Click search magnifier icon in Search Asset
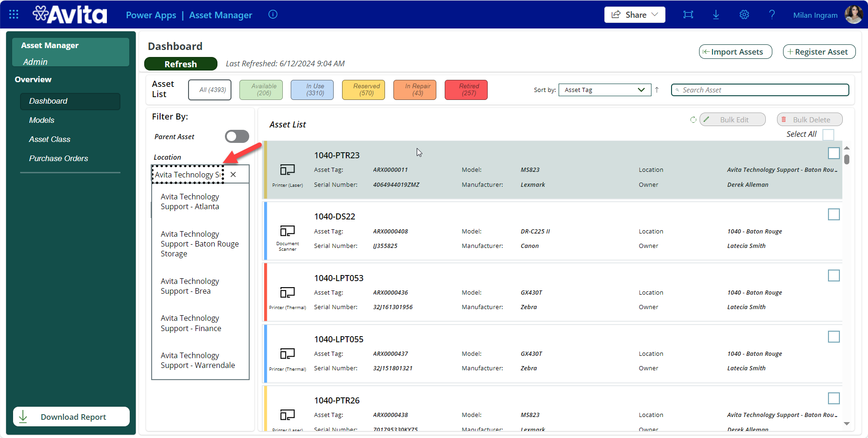Screen dimensions: 868x438 (678, 90)
